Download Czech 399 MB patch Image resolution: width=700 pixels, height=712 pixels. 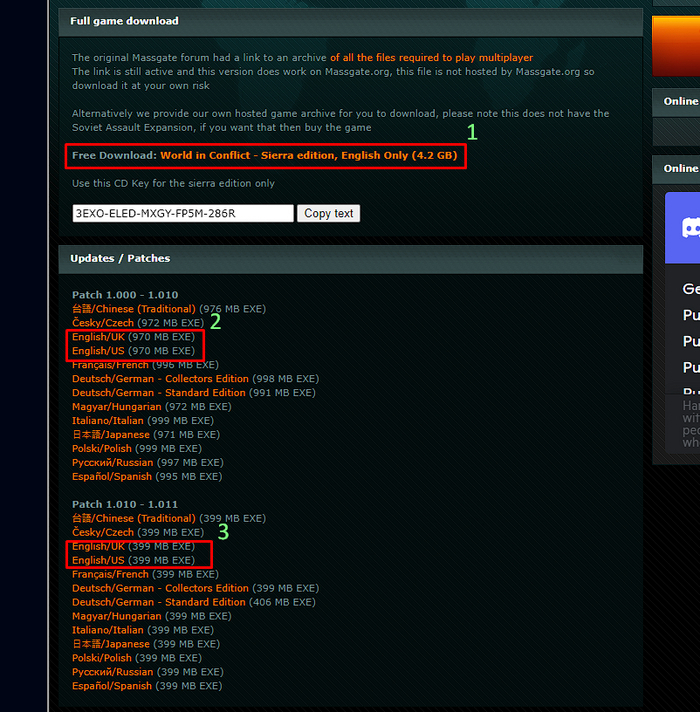[103, 532]
